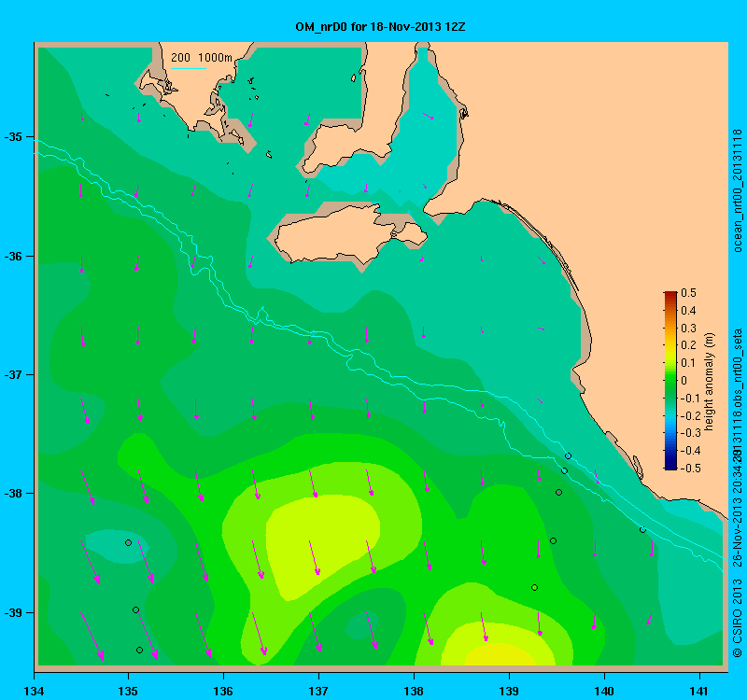Screen dimensions: 747x700
Task: Click the -39 latitude axis label
Action: tap(13, 612)
